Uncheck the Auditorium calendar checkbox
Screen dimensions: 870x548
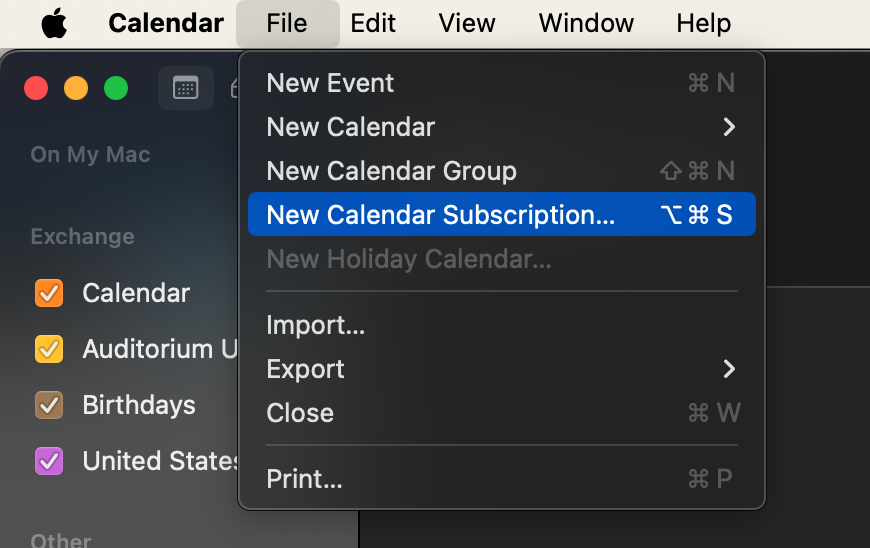point(49,349)
